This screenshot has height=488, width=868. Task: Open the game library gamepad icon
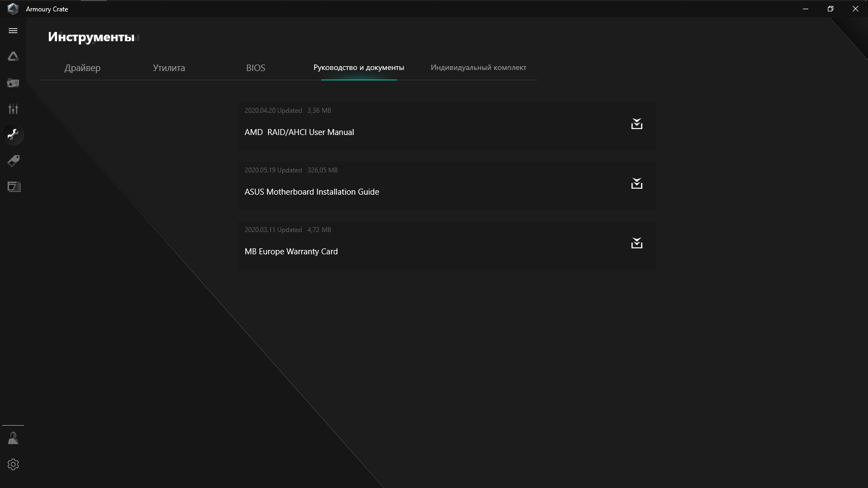(x=13, y=83)
